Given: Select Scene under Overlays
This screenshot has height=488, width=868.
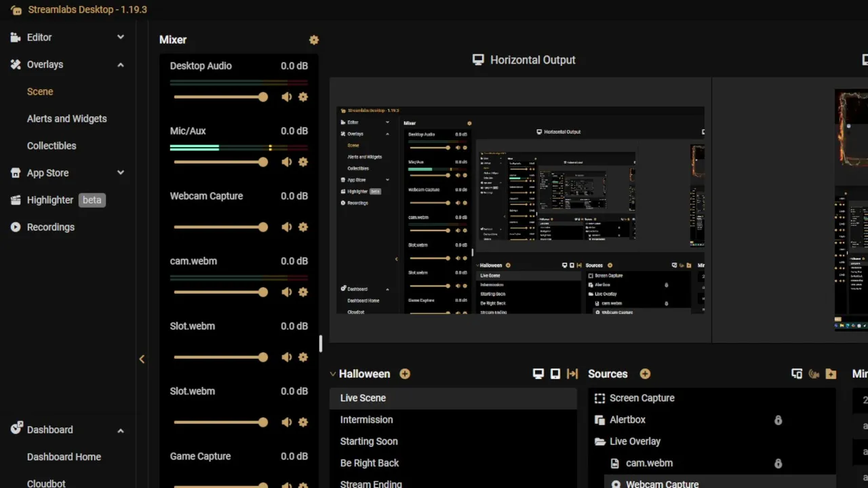Looking at the screenshot, I should click(40, 91).
